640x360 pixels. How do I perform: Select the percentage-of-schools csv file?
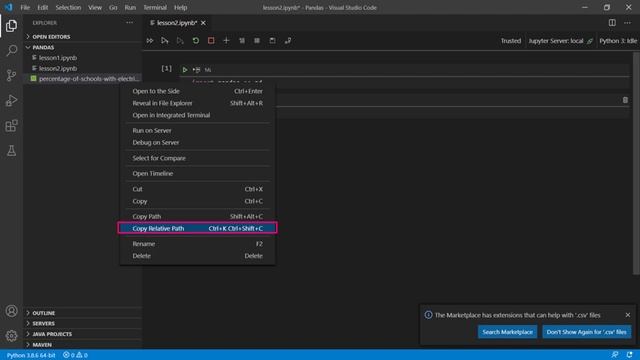(x=82, y=78)
